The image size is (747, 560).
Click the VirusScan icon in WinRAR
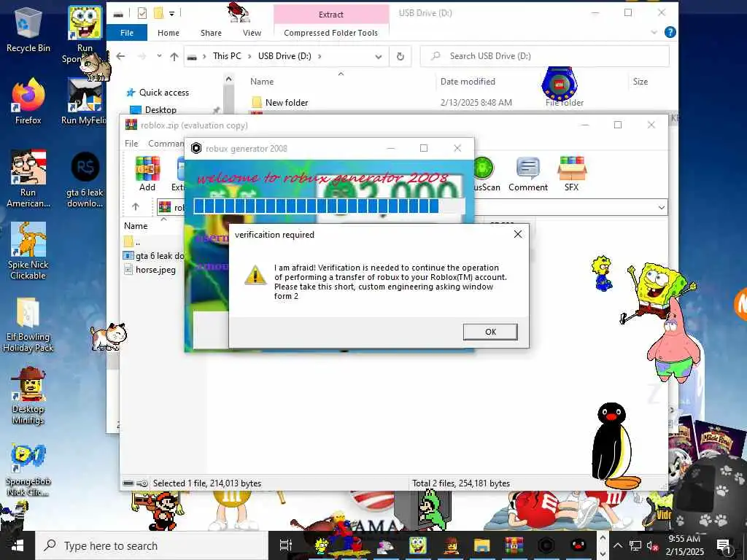pos(486,174)
